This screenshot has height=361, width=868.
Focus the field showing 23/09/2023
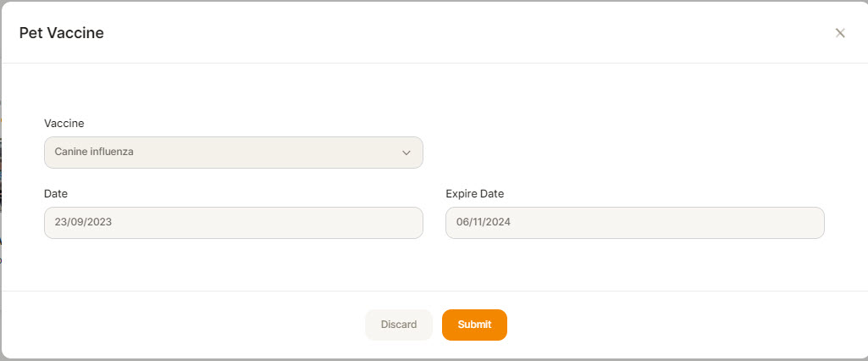coord(234,223)
